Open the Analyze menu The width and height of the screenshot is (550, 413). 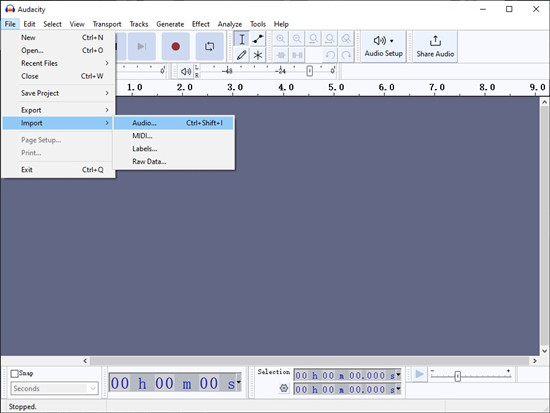point(230,24)
